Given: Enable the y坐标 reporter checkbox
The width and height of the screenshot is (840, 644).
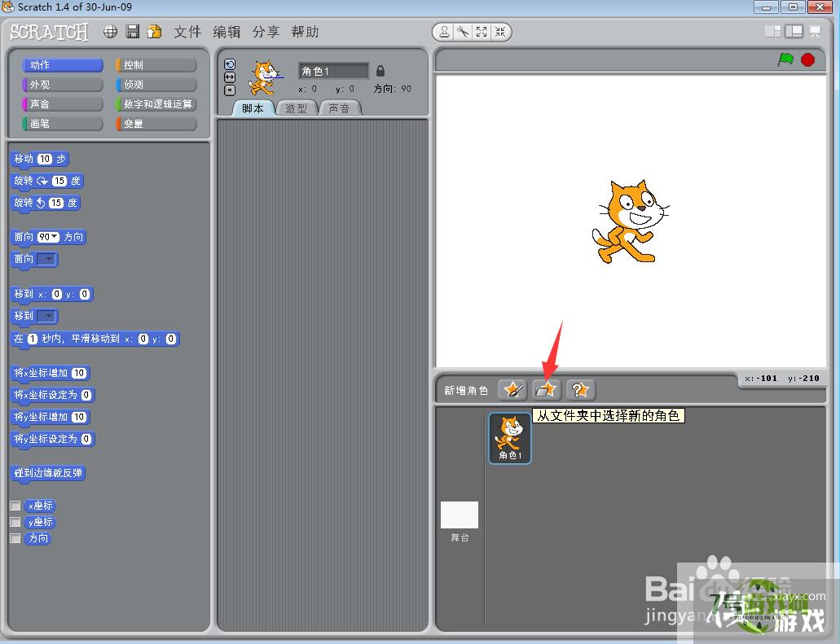Looking at the screenshot, I should tap(15, 522).
